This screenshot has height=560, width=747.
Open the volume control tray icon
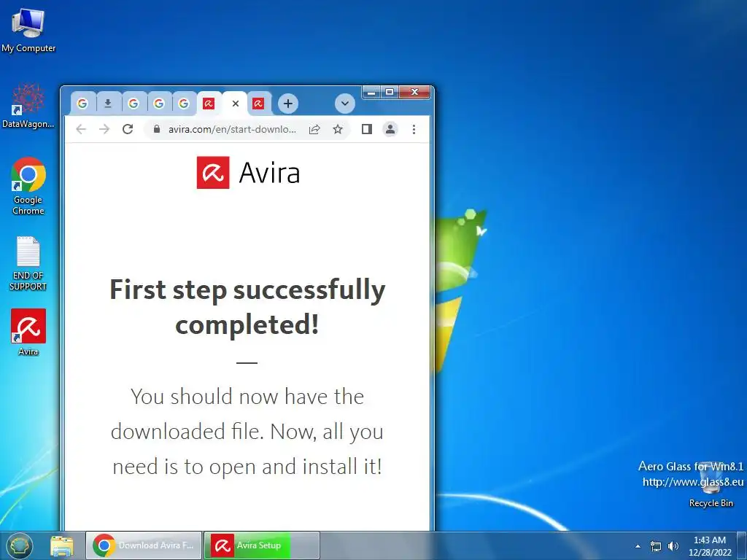tap(673, 546)
